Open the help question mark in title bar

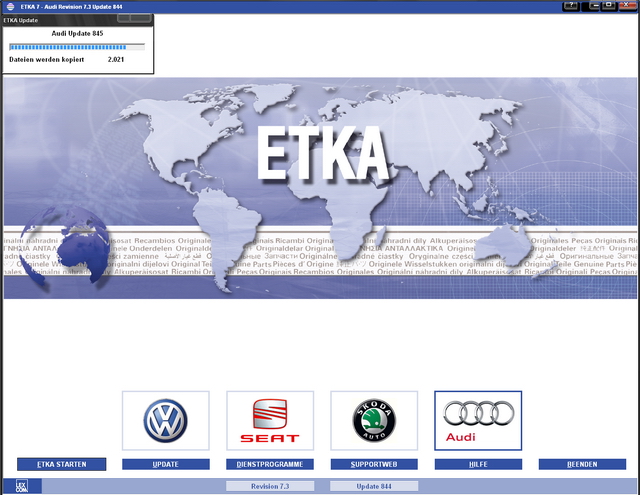(571, 6)
